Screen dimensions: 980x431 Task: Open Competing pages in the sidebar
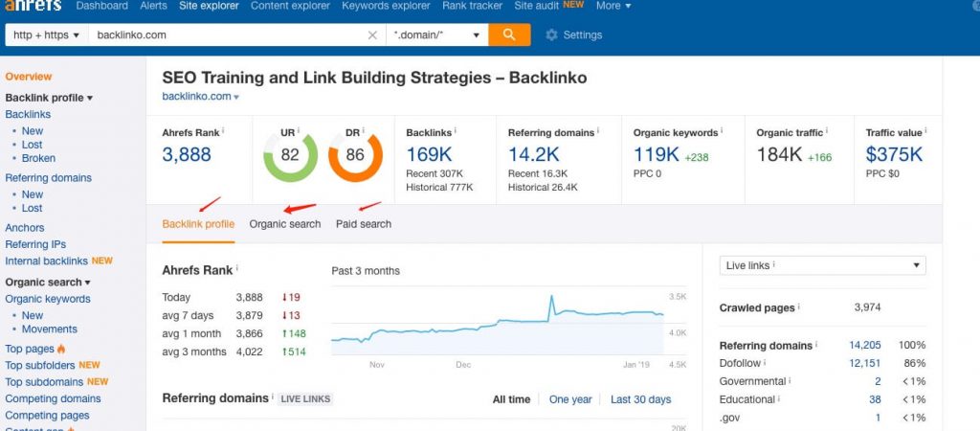47,416
